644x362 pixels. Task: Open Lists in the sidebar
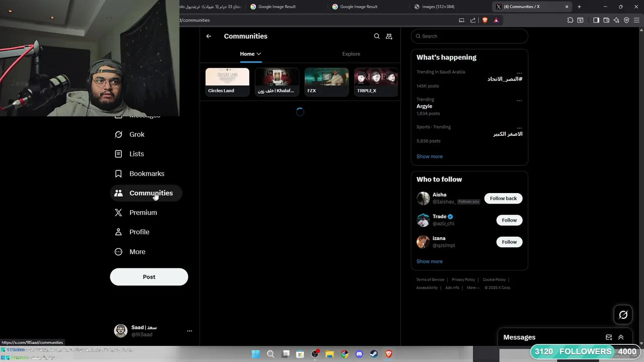129,154
